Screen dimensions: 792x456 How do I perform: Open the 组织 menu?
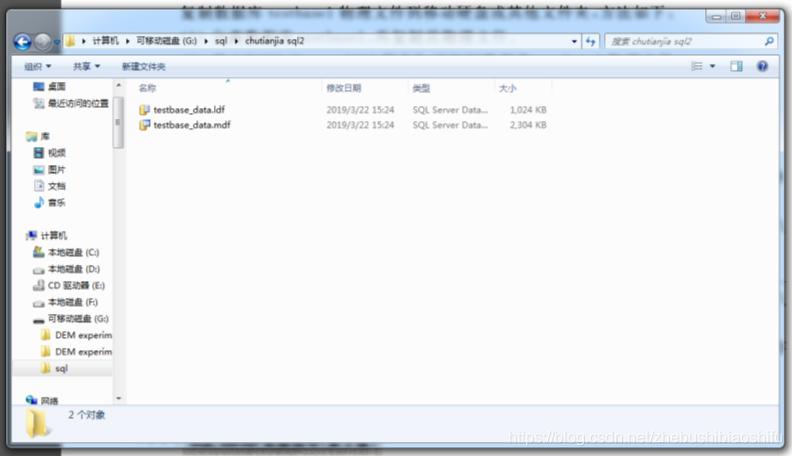[x=38, y=66]
